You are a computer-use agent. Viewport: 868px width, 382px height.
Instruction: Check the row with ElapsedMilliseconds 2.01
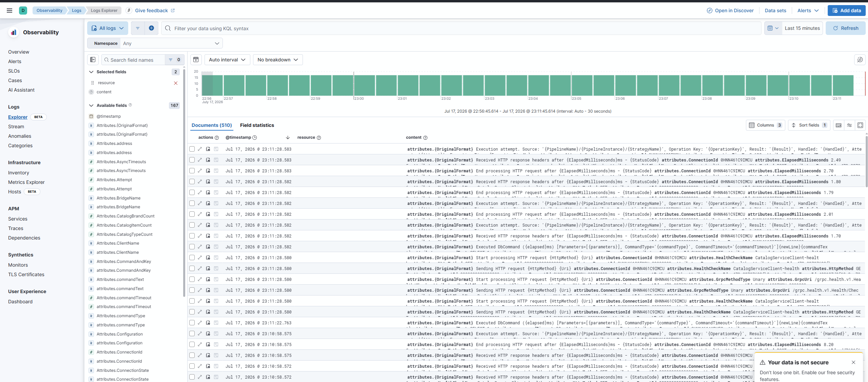pos(192,214)
